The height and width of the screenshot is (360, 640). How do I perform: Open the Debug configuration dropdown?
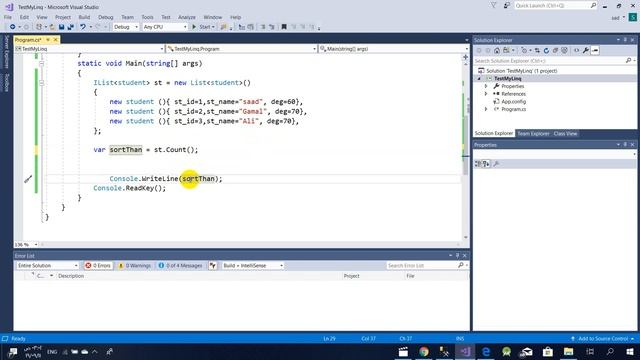pos(126,27)
